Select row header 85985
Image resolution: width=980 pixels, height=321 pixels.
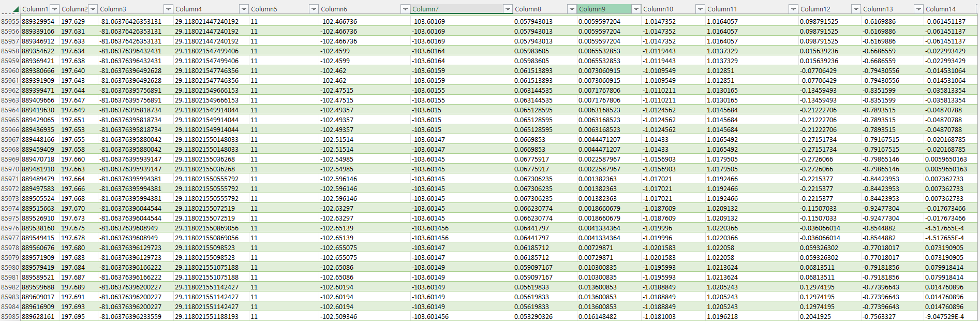pos(10,317)
